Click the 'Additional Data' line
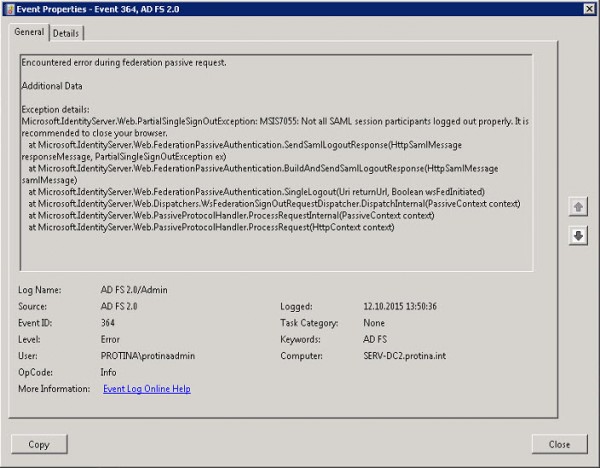Image resolution: width=600 pixels, height=468 pixels. (x=52, y=86)
